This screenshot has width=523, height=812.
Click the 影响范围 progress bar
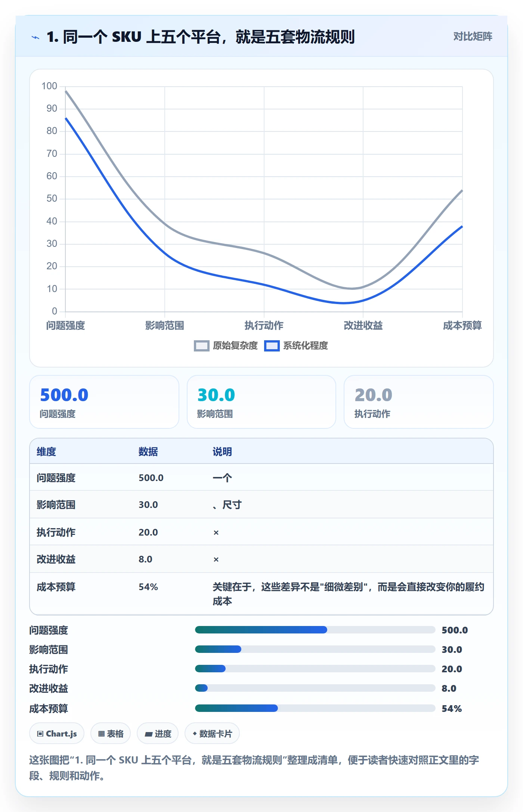pyautogui.click(x=315, y=649)
